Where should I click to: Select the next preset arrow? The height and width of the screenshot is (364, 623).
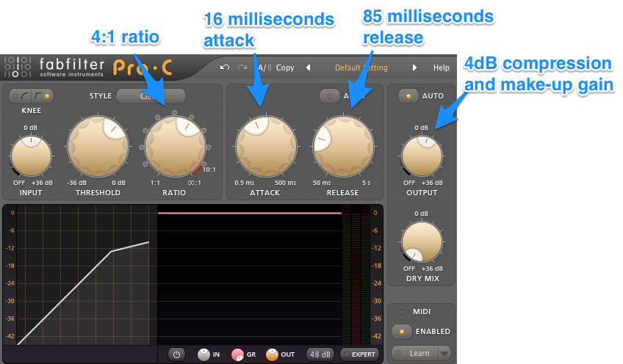(x=414, y=68)
